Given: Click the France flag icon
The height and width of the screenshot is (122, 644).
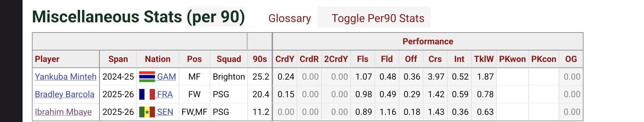Looking at the screenshot, I should pos(147,94).
